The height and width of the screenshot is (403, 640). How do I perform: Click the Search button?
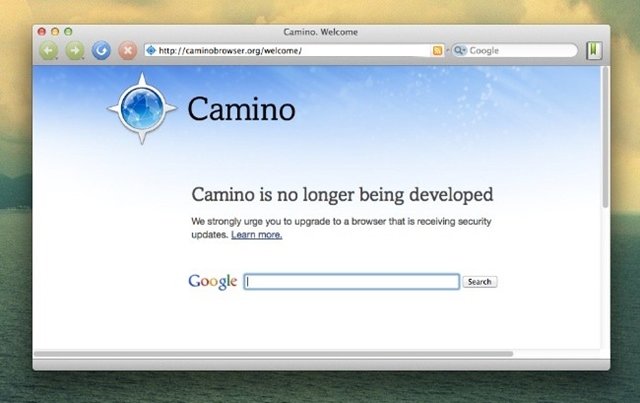(480, 282)
